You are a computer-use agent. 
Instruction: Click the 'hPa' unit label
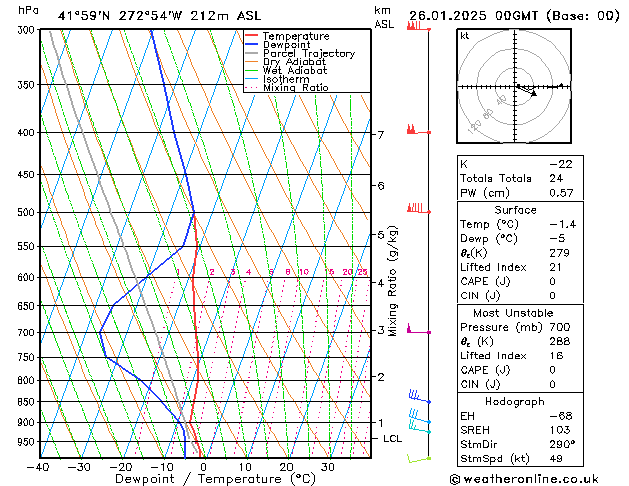point(28,10)
